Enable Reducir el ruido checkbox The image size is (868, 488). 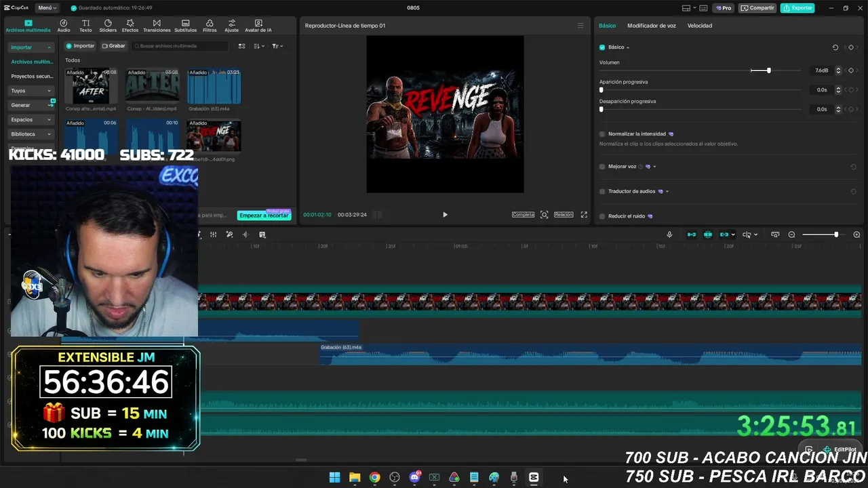coord(602,216)
